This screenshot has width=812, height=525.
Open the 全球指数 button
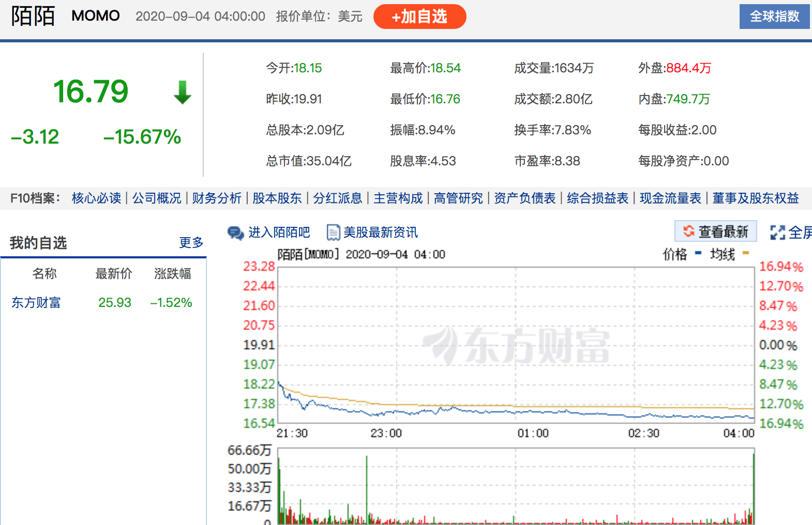coord(774,17)
